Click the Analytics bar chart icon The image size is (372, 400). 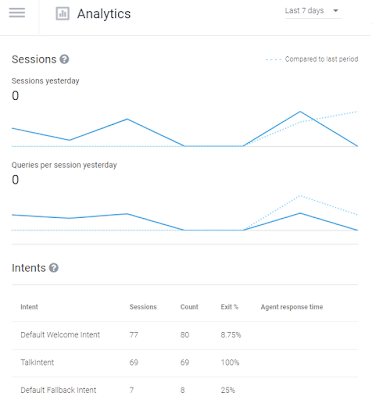click(63, 14)
